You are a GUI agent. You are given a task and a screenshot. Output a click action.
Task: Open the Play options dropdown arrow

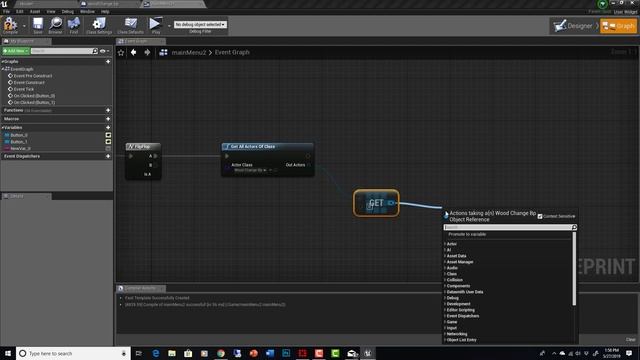169,25
